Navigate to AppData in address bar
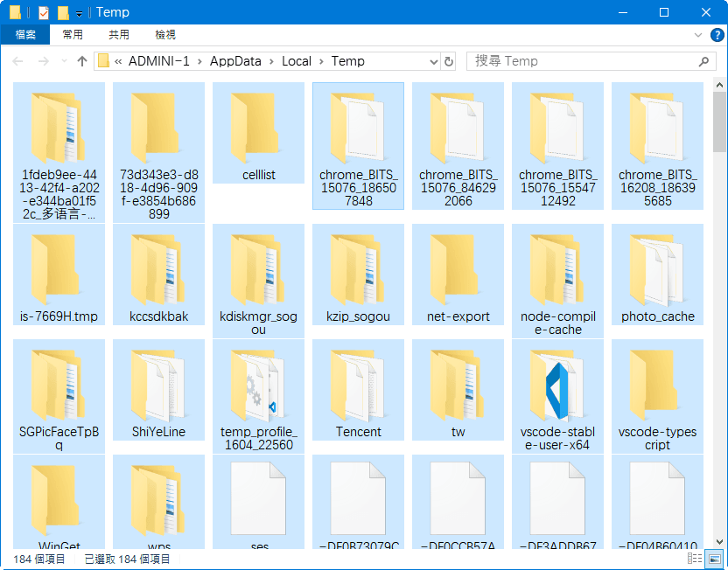 click(x=235, y=61)
